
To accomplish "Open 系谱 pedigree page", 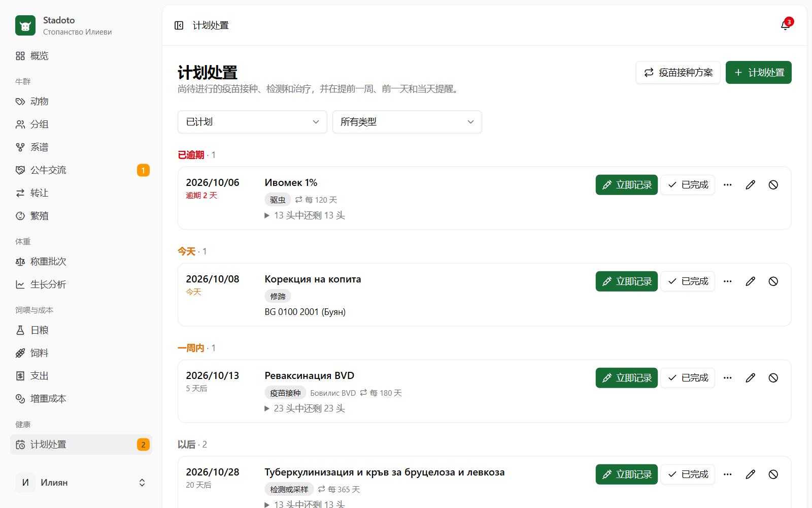I will tap(81, 147).
